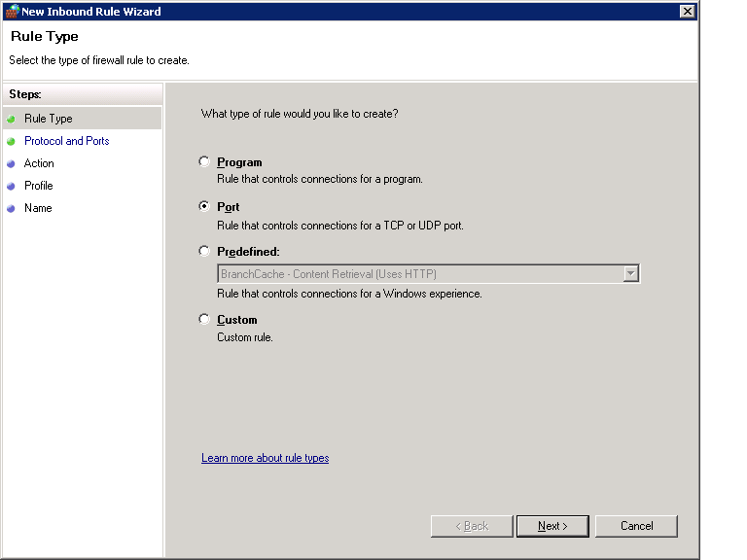This screenshot has width=747, height=560.
Task: Select the Rule Type step
Action: (x=48, y=119)
